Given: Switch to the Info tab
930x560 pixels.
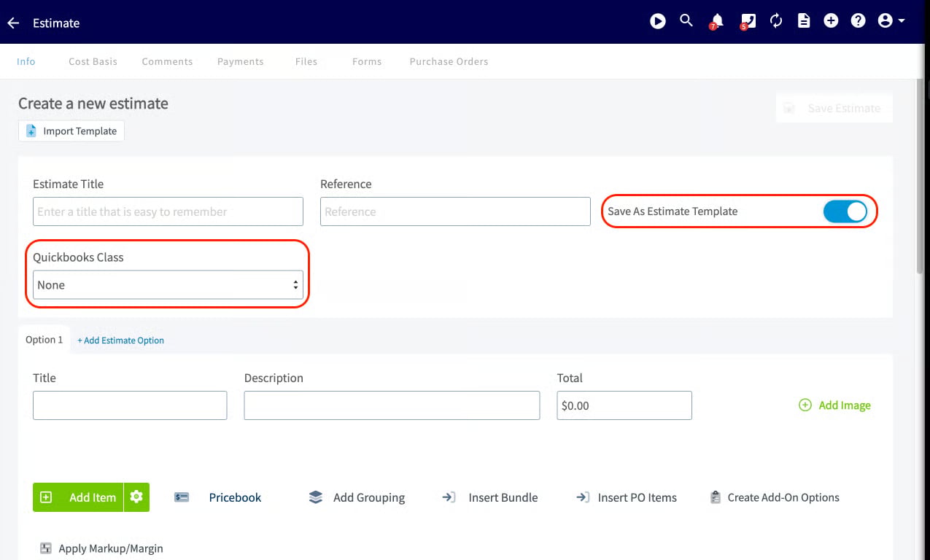Looking at the screenshot, I should click(26, 62).
